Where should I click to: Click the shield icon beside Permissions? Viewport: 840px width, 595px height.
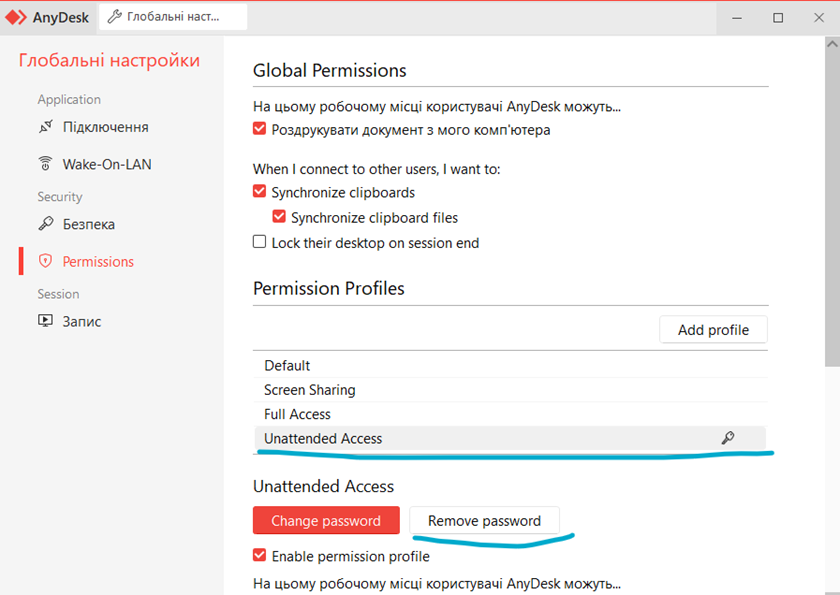[x=45, y=261]
